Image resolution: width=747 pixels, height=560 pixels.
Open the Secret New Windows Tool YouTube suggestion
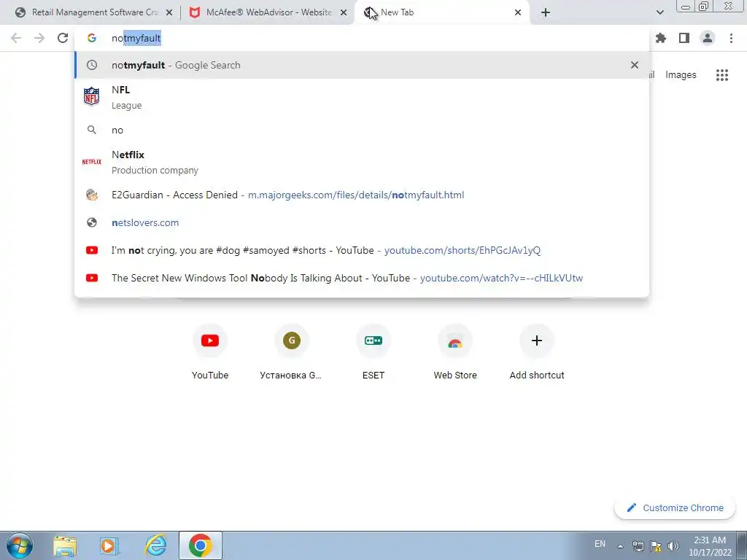[x=362, y=278]
